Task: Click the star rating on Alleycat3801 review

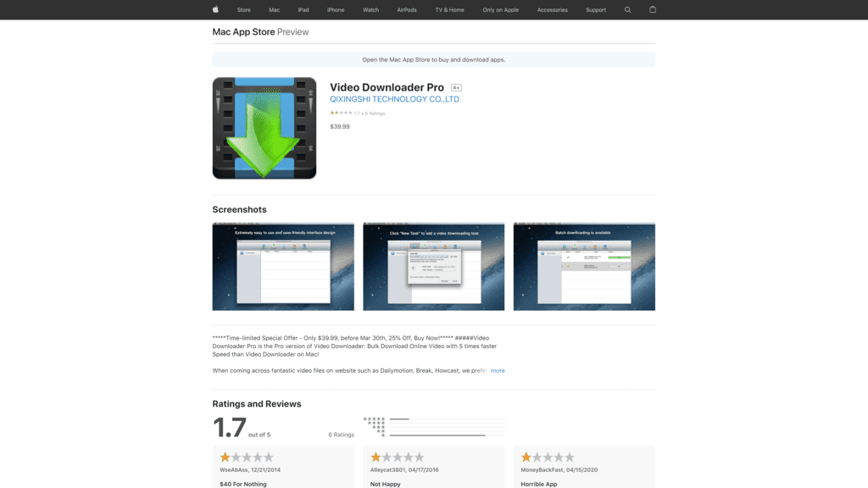Action: [398, 457]
